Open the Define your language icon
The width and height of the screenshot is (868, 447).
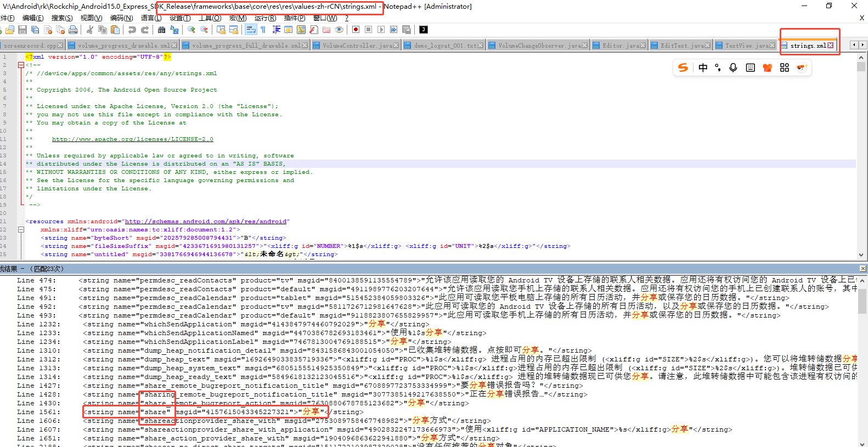pos(288,30)
